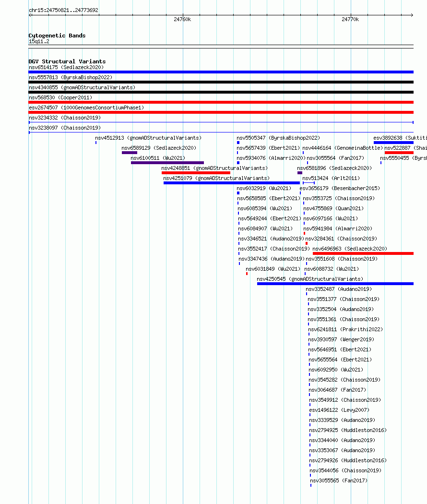Click the blue nsv4251079 feature bar

(x=232, y=183)
